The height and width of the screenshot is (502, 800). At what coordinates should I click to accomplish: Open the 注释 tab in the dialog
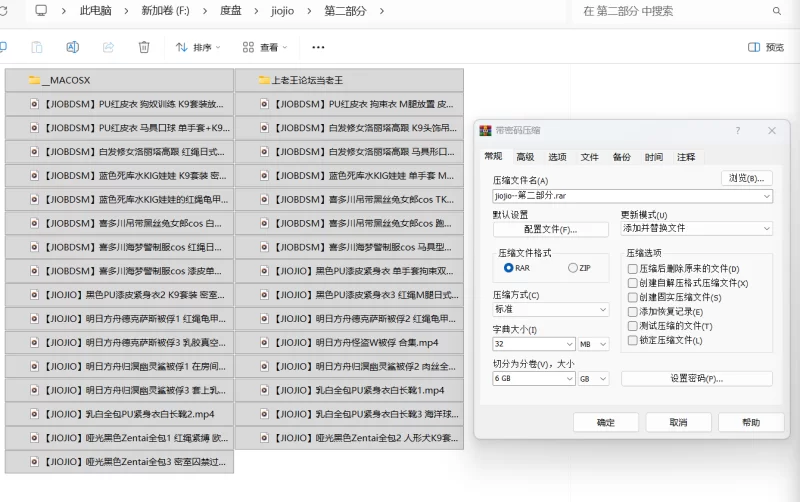coord(686,157)
